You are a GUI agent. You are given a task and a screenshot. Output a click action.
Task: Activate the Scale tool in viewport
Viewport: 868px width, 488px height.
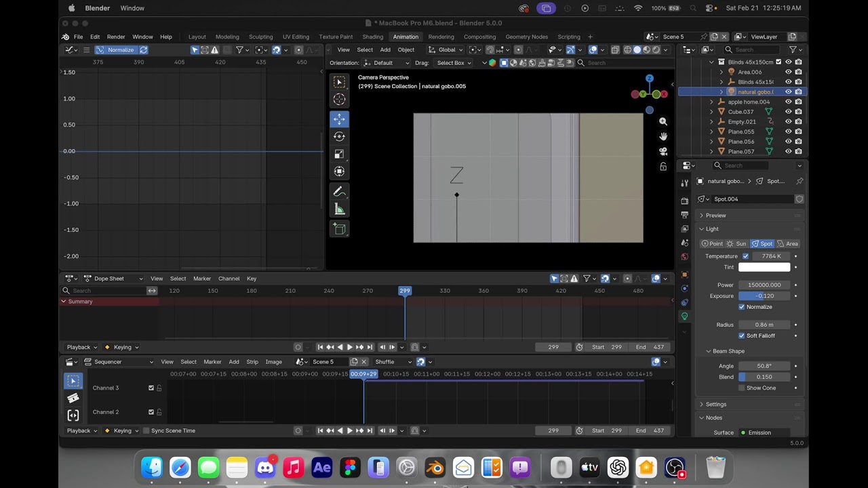tap(339, 154)
